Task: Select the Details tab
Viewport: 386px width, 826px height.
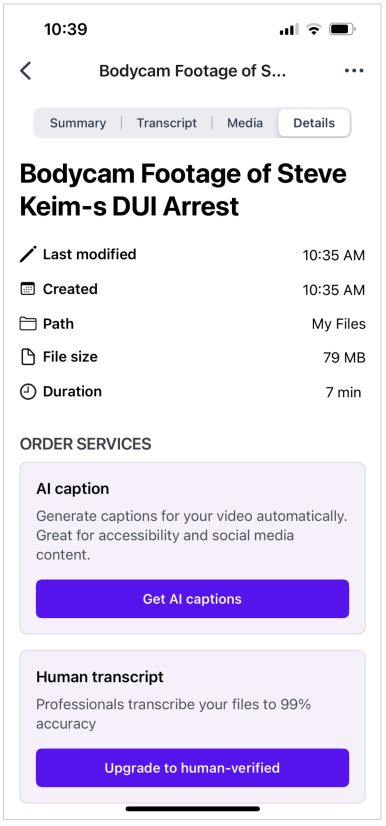Action: pyautogui.click(x=314, y=123)
